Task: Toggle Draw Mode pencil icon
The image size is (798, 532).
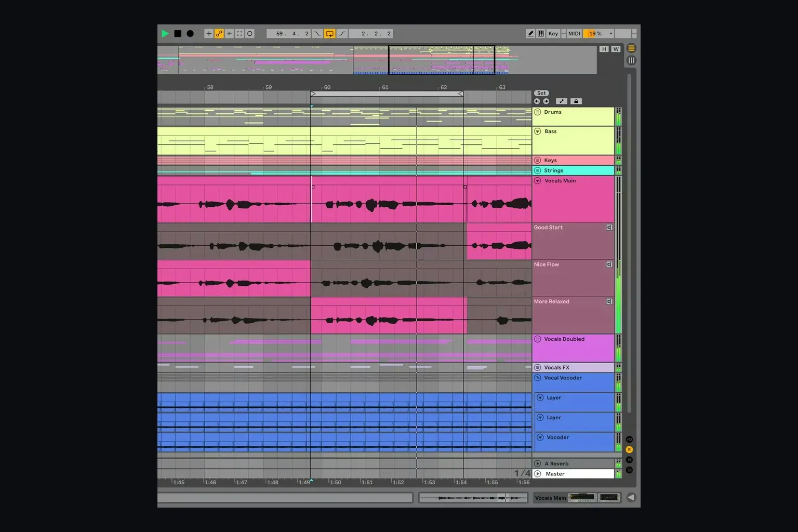Action: click(x=530, y=34)
